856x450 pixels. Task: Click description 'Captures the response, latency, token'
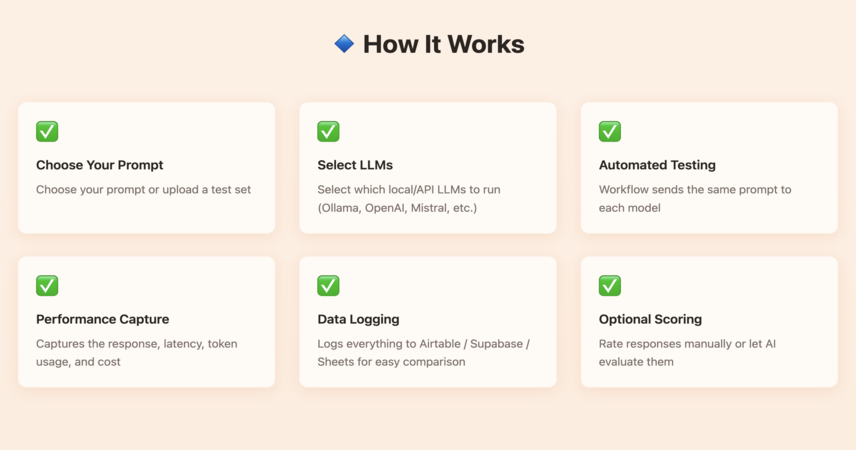click(136, 352)
